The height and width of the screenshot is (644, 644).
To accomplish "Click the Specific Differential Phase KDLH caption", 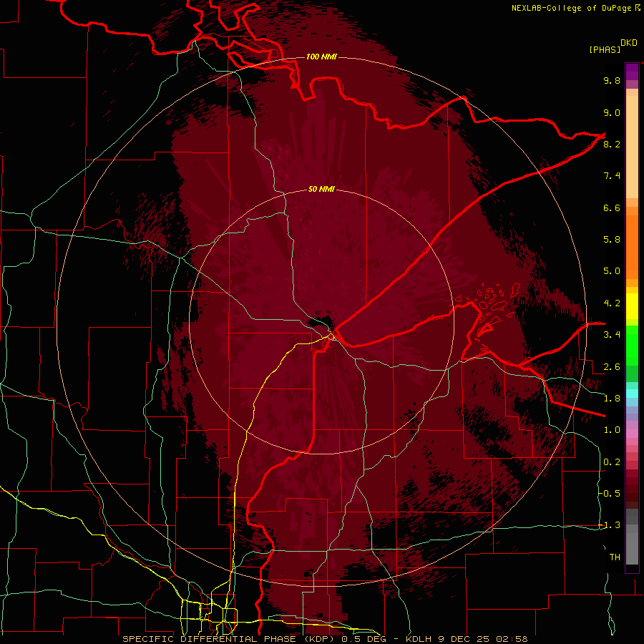I will [x=325, y=639].
